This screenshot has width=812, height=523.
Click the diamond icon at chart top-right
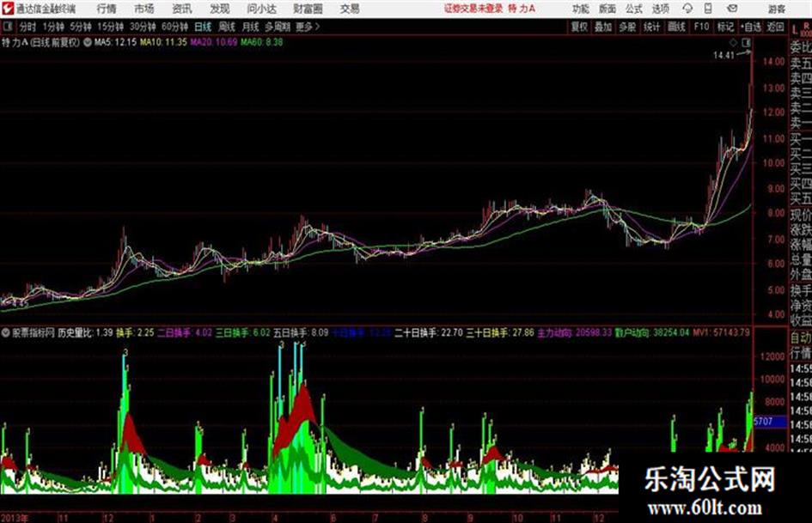[733, 43]
